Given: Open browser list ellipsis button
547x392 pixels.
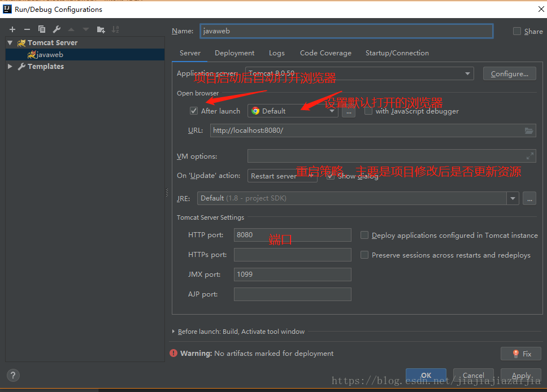Looking at the screenshot, I should 349,111.
